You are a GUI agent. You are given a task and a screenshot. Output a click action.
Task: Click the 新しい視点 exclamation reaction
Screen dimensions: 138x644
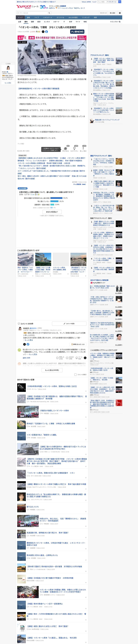tap(83, 149)
